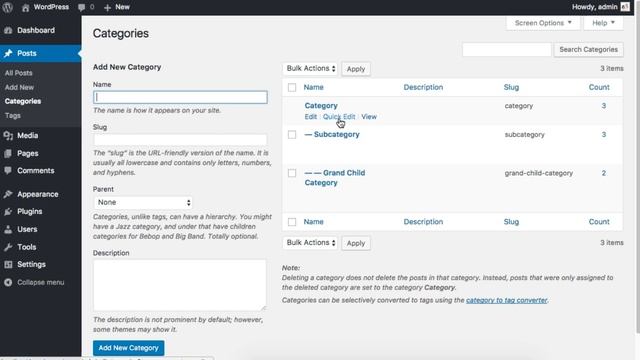The image size is (640, 360).
Task: Focus the Description text area
Action: pos(180,286)
